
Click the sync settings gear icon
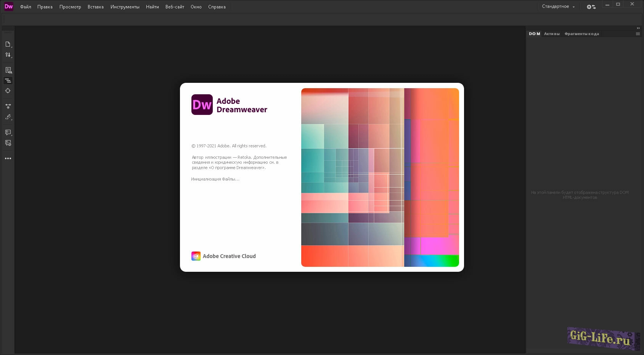click(591, 7)
